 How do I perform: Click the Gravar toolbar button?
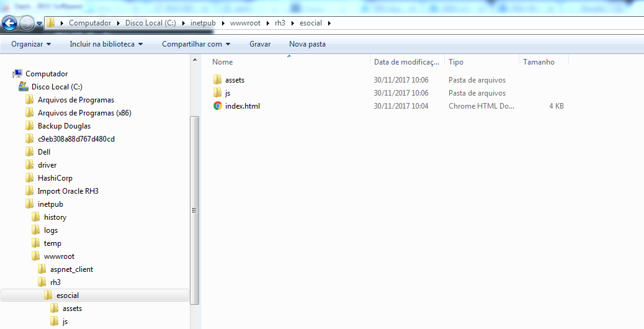[260, 44]
